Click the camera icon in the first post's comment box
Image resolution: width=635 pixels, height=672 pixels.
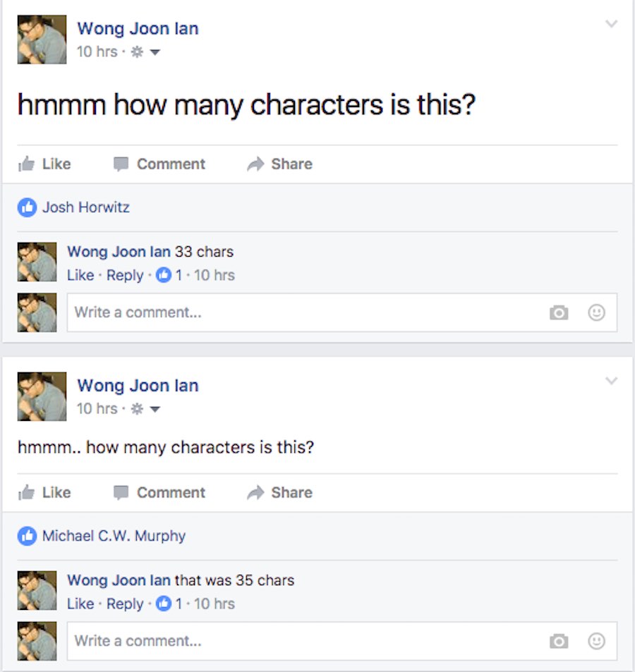click(x=559, y=312)
